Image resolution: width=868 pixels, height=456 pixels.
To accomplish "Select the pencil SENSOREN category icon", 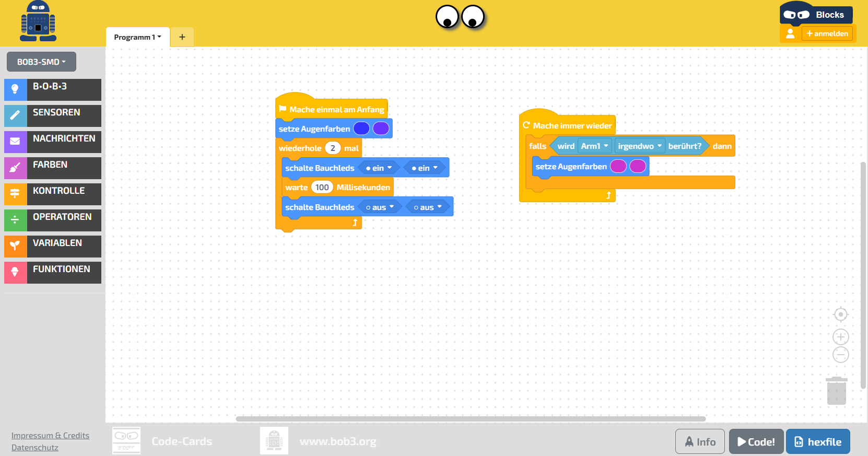I will [15, 115].
